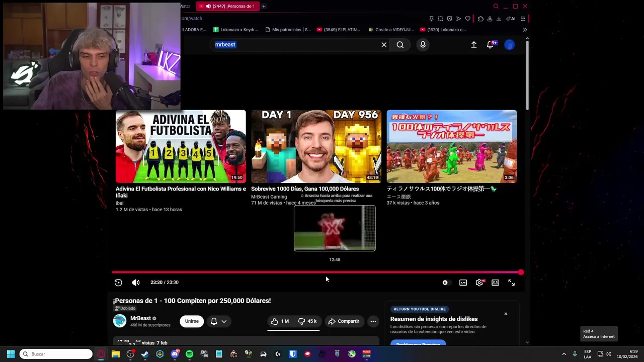Click the end handle of the red progress bar
This screenshot has height=362, width=644.
[521, 272]
